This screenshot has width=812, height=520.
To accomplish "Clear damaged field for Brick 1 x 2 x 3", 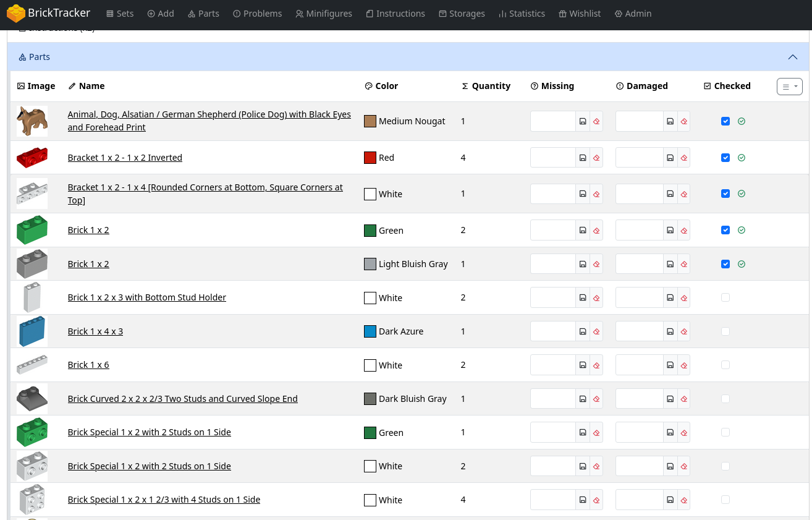I will click(684, 298).
